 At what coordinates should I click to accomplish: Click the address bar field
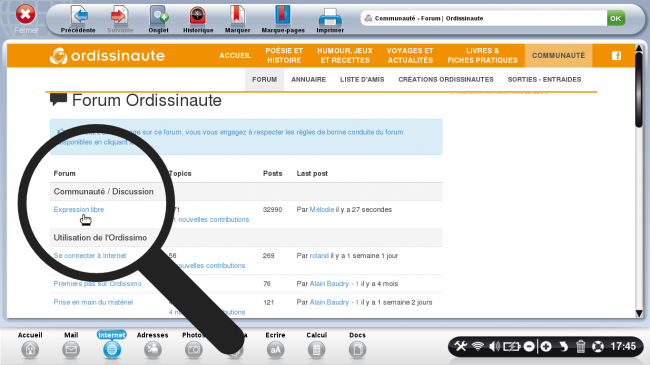point(483,18)
